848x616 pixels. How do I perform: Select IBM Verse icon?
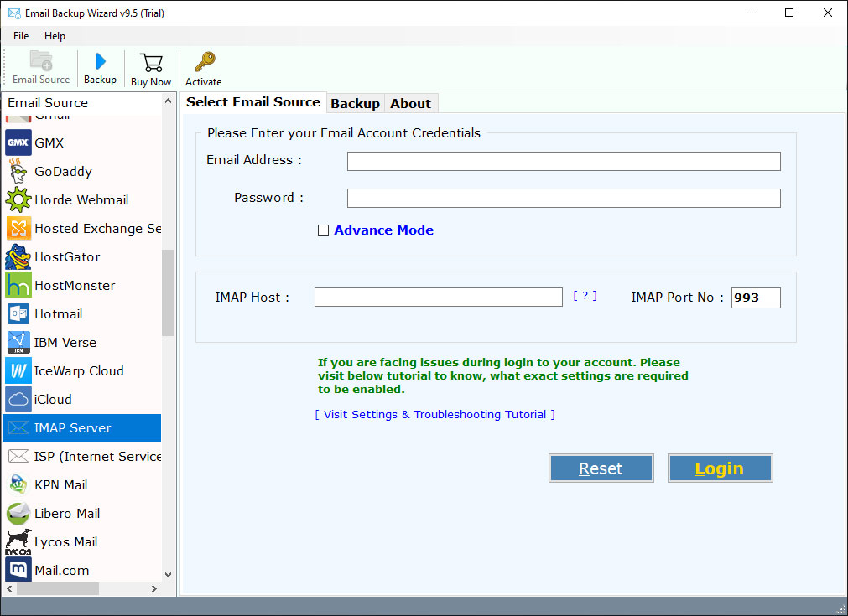(x=18, y=343)
